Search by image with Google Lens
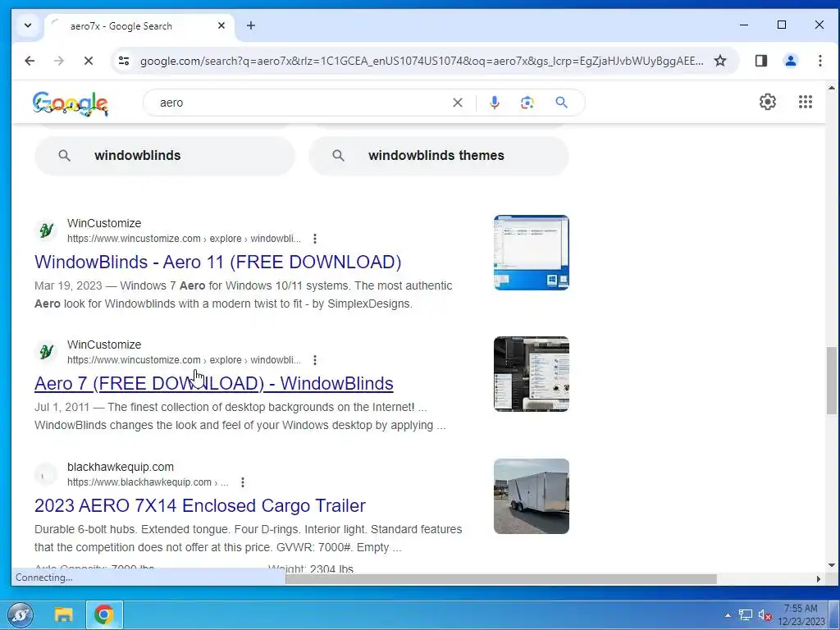The width and height of the screenshot is (840, 630). [527, 103]
